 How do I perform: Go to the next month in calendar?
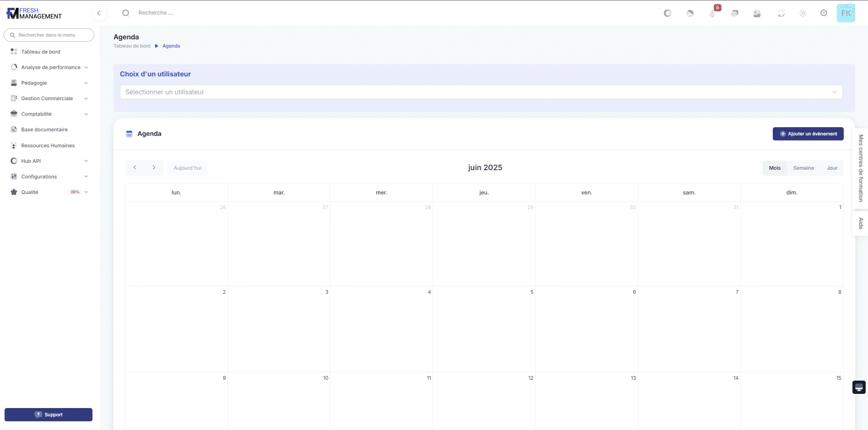pos(154,168)
